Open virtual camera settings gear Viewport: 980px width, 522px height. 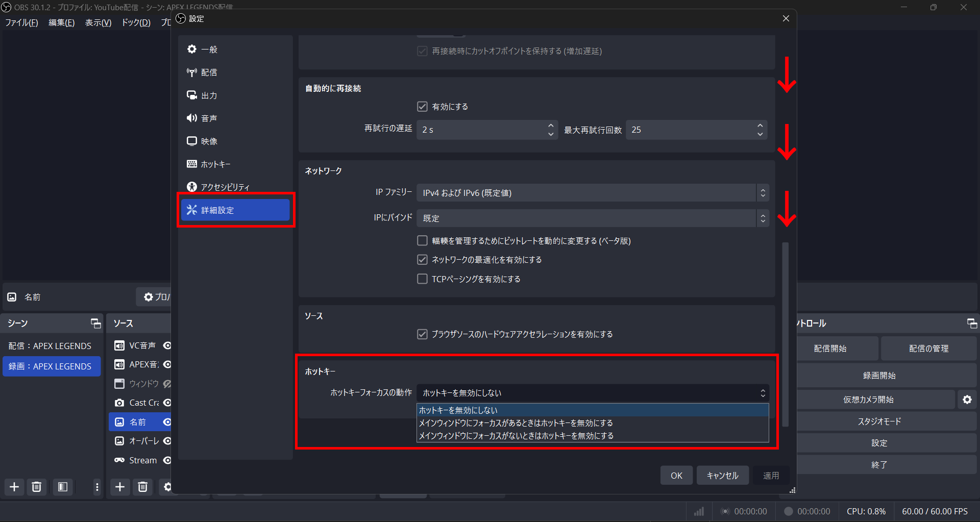click(x=967, y=400)
